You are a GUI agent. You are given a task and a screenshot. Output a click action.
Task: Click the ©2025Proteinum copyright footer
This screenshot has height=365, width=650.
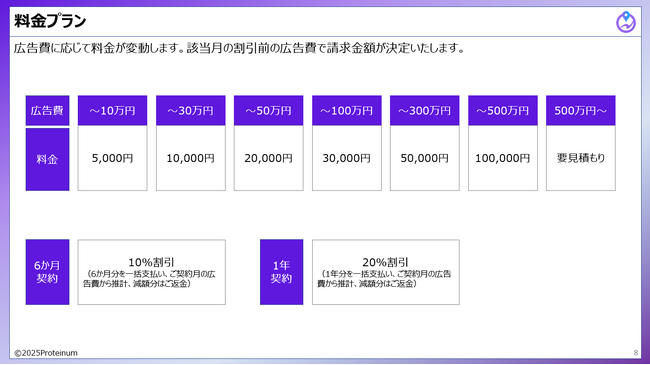click(46, 353)
